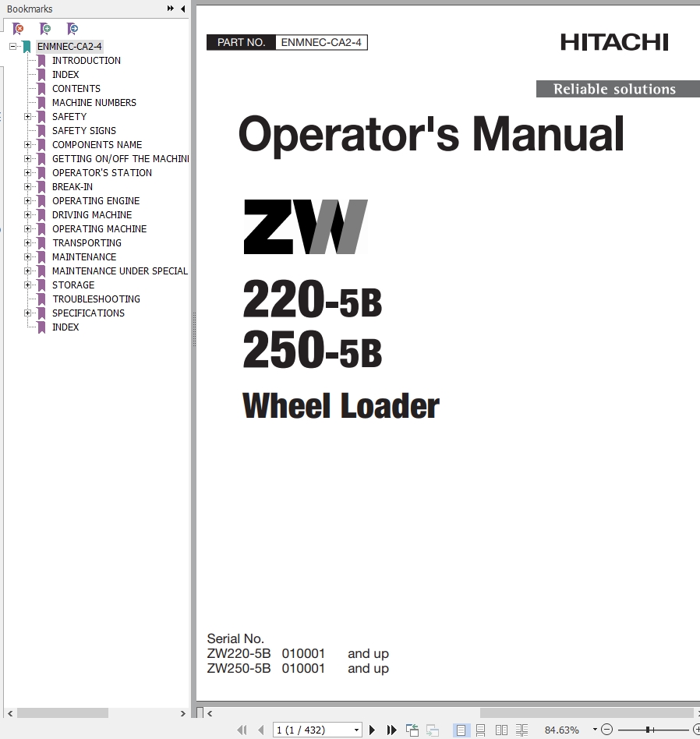Expand MAINTENANCE UNDER SPECIAL bookmark
Image resolution: width=700 pixels, height=739 pixels.
click(28, 271)
